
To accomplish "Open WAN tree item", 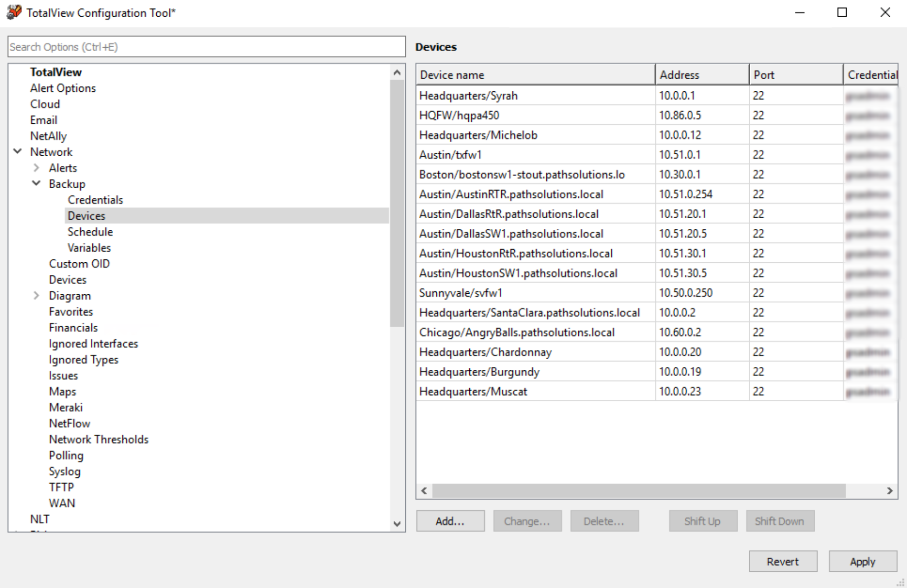I will [62, 504].
